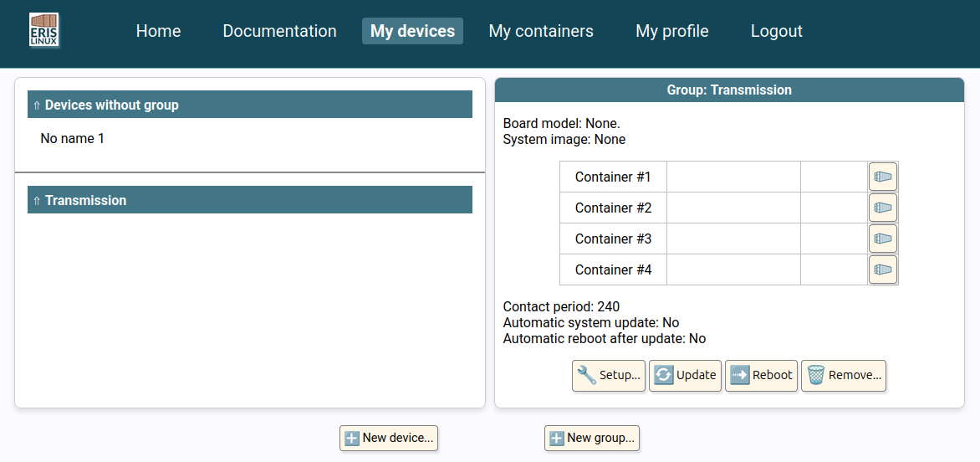
Task: Click the plus icon on New device button
Action: coord(352,439)
